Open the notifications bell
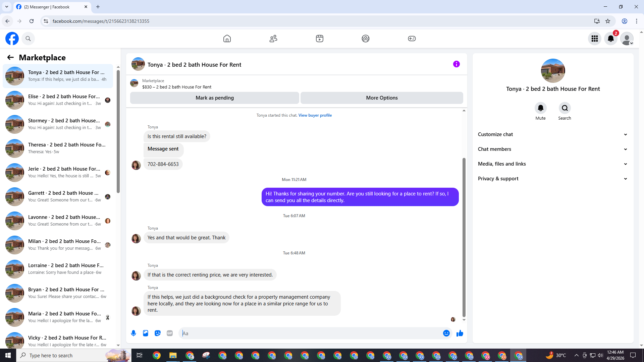The height and width of the screenshot is (362, 644). tap(611, 39)
